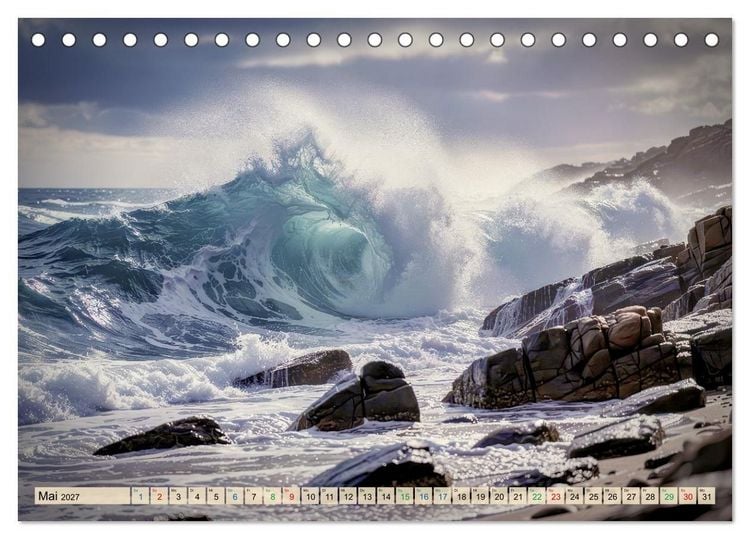Image resolution: width=750 pixels, height=539 pixels.
Task: Select day 1 in the calendar strip
Action: [x=140, y=496]
